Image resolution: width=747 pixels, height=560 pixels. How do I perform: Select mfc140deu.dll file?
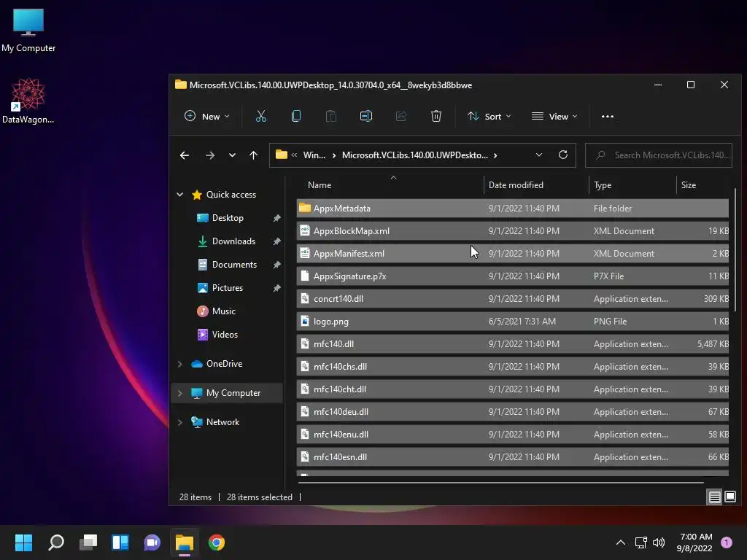[513, 412]
